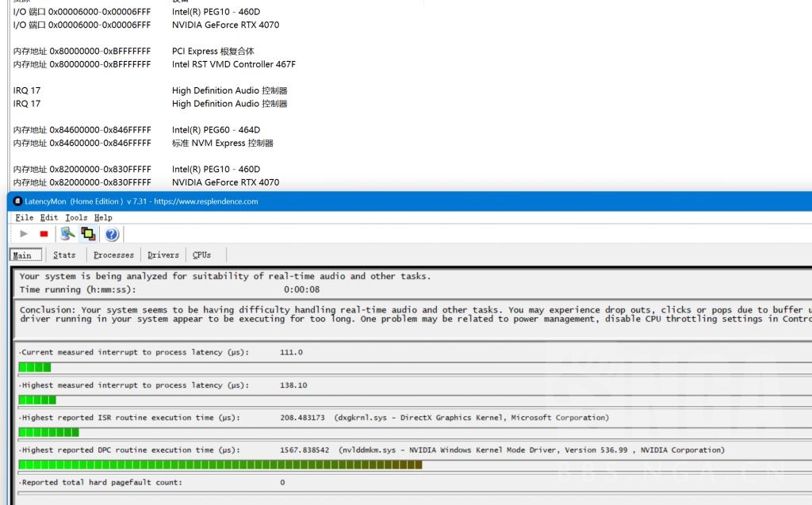Switch to the Processes tab
Viewport: 812px width, 505px height.
pyautogui.click(x=113, y=254)
